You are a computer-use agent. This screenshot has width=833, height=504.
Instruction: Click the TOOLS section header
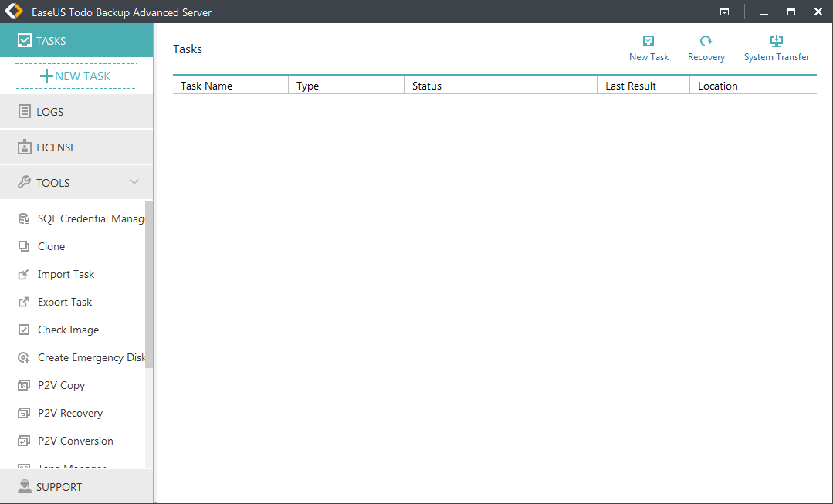coord(76,183)
